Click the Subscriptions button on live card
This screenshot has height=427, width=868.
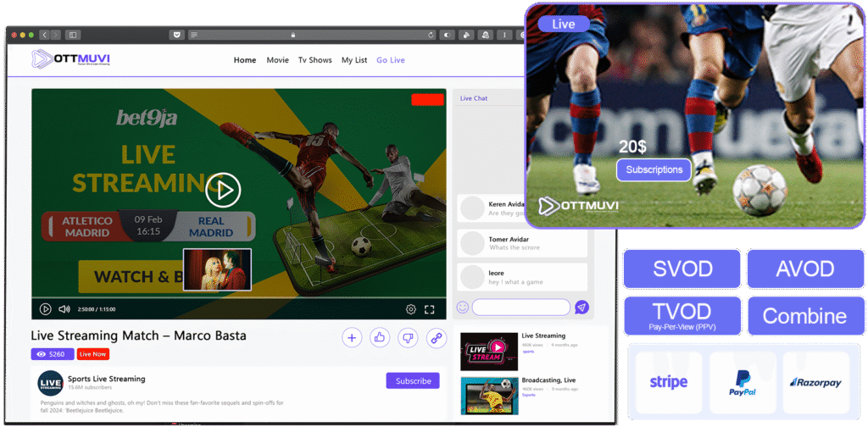click(654, 169)
